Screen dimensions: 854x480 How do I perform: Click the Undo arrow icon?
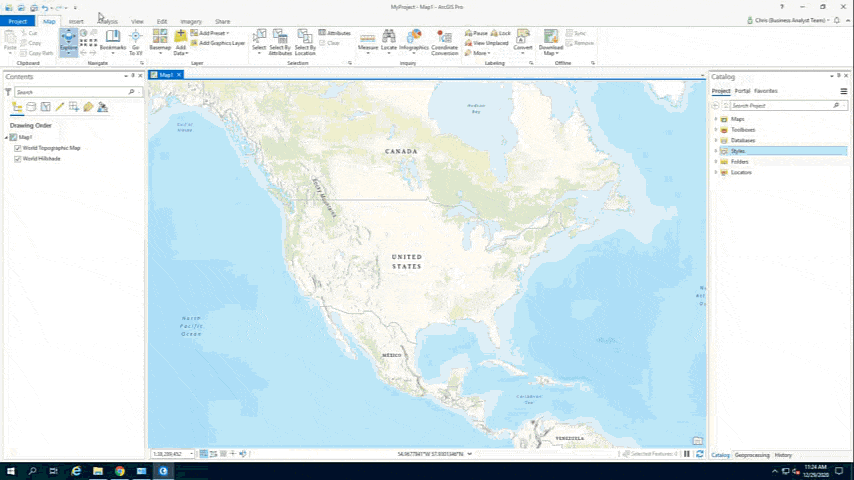(45, 8)
